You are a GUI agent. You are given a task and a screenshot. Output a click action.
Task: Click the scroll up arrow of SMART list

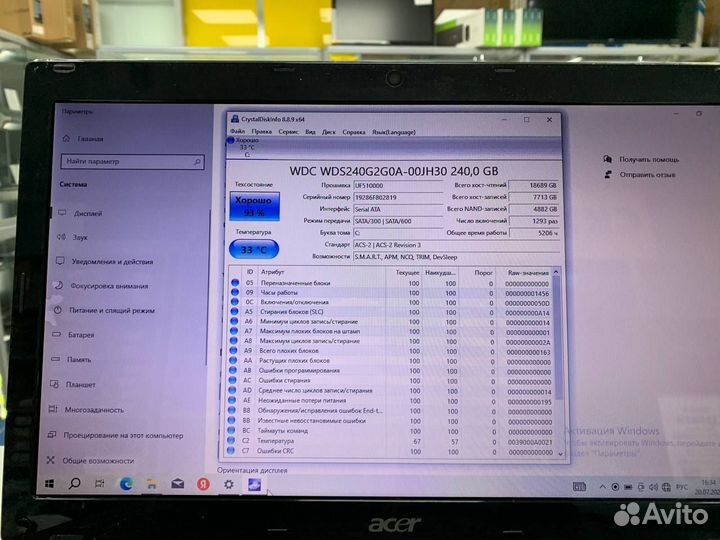(557, 272)
